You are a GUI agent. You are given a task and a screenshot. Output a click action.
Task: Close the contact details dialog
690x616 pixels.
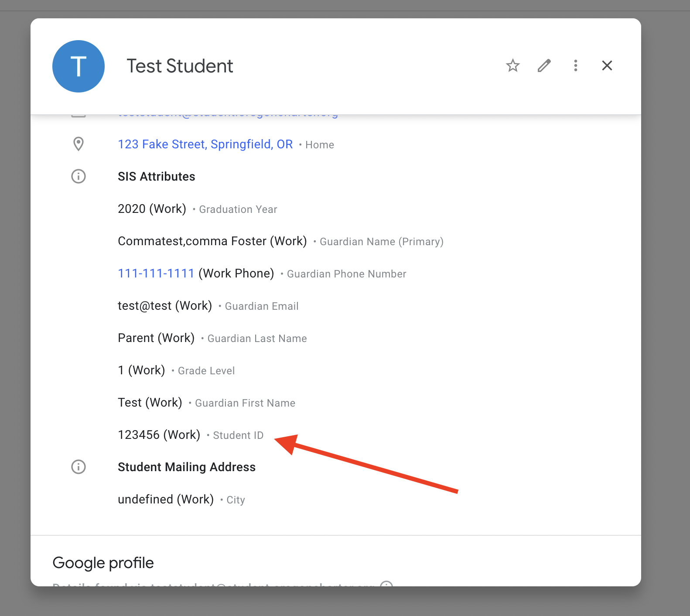pyautogui.click(x=607, y=66)
